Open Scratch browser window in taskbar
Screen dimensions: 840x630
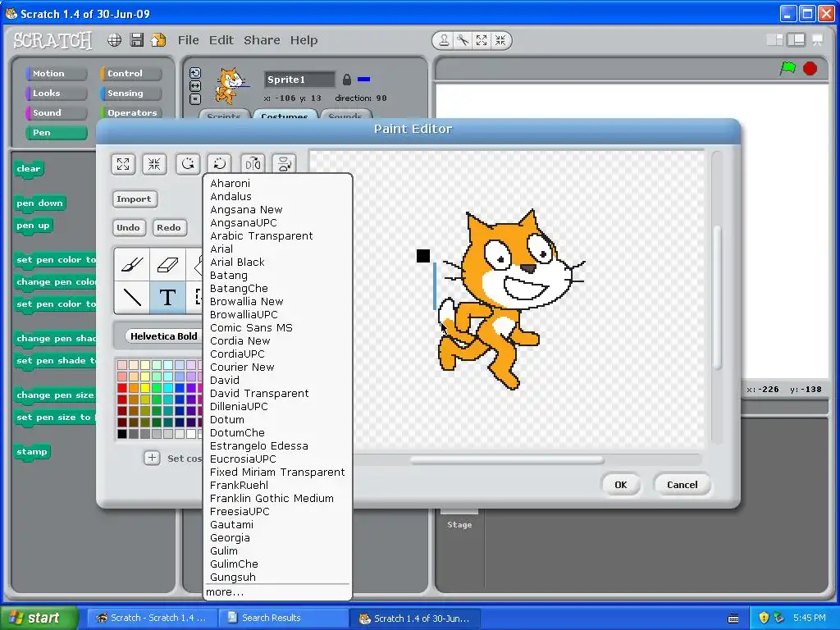(152, 618)
